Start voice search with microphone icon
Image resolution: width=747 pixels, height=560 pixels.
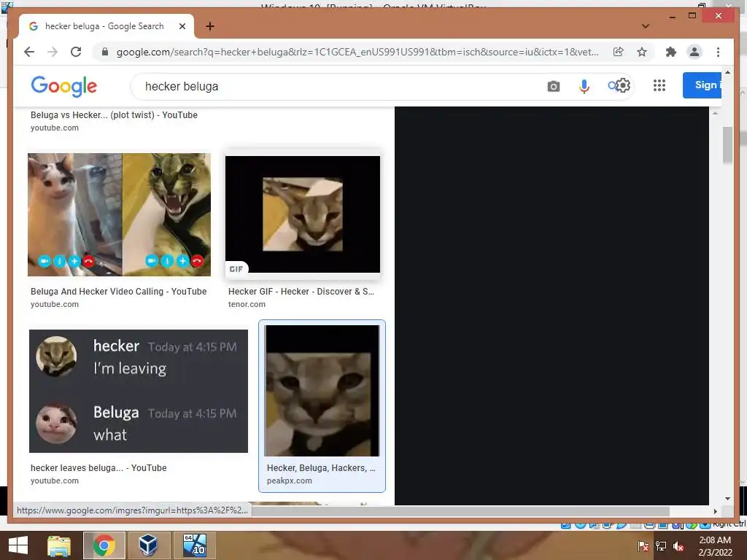click(x=584, y=86)
